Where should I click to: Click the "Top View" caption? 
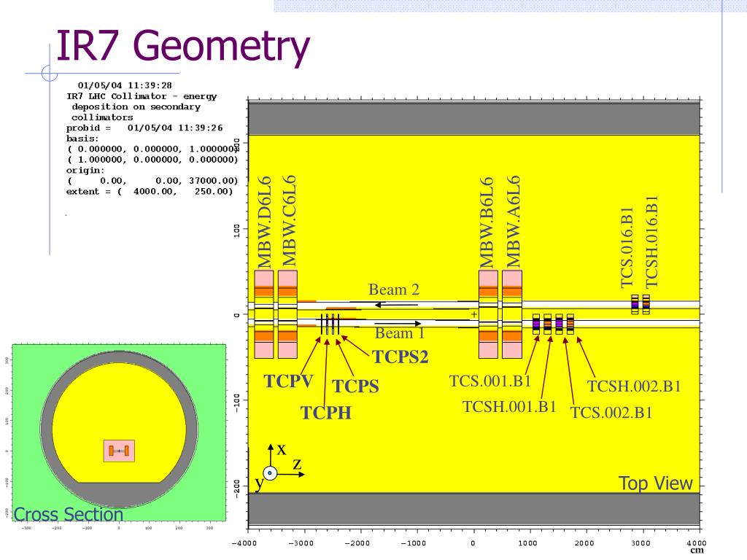(x=656, y=483)
